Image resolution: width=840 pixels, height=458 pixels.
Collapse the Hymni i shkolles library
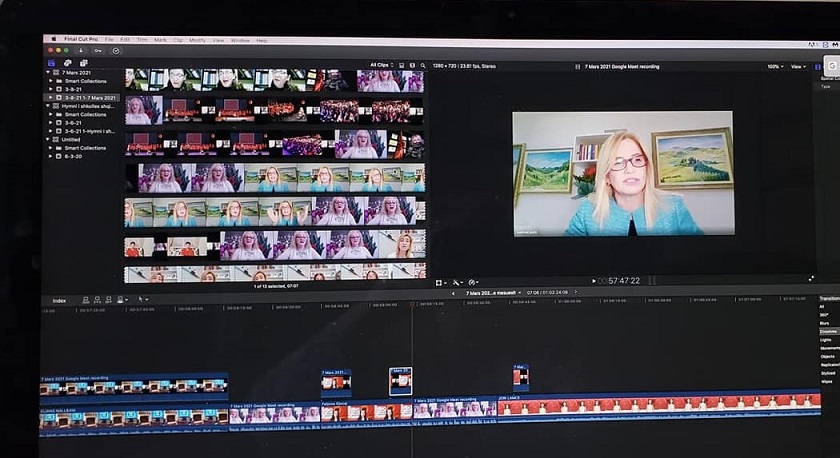[x=48, y=106]
